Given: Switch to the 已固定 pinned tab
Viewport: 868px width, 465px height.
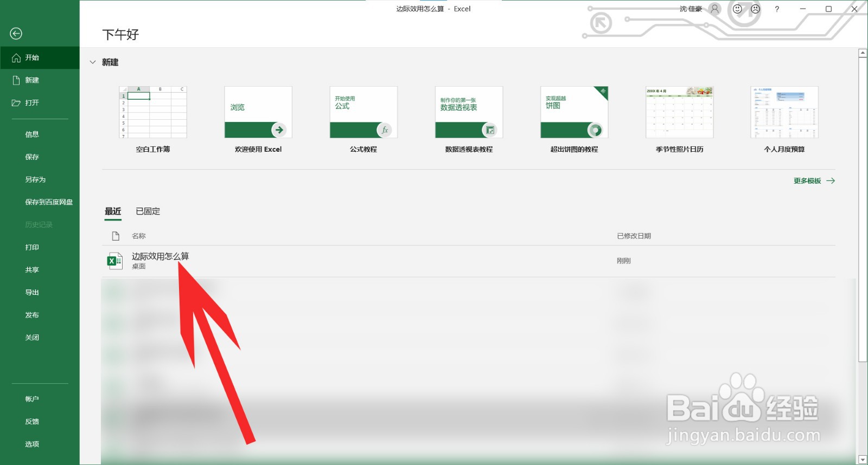Looking at the screenshot, I should pyautogui.click(x=148, y=211).
